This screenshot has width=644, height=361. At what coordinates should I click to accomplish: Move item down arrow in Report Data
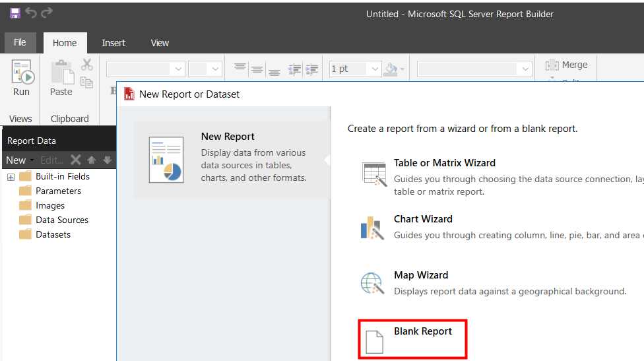pos(107,160)
